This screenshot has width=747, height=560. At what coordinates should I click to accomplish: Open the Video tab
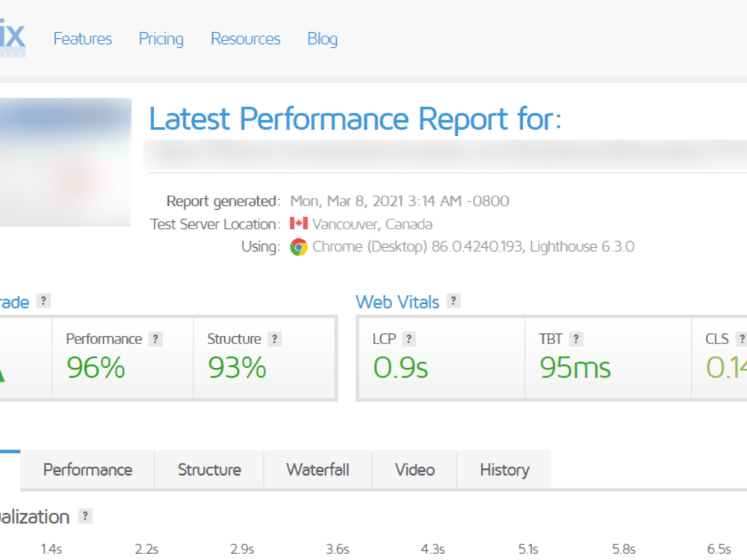[414, 470]
